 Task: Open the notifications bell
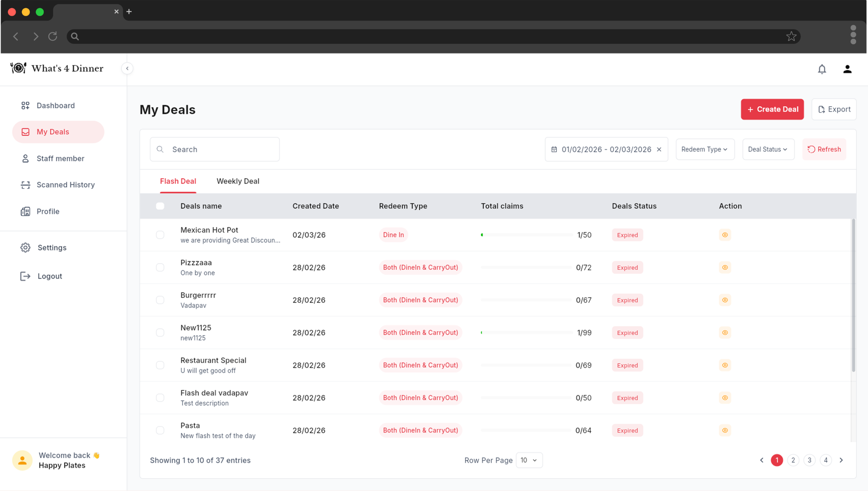click(x=822, y=69)
